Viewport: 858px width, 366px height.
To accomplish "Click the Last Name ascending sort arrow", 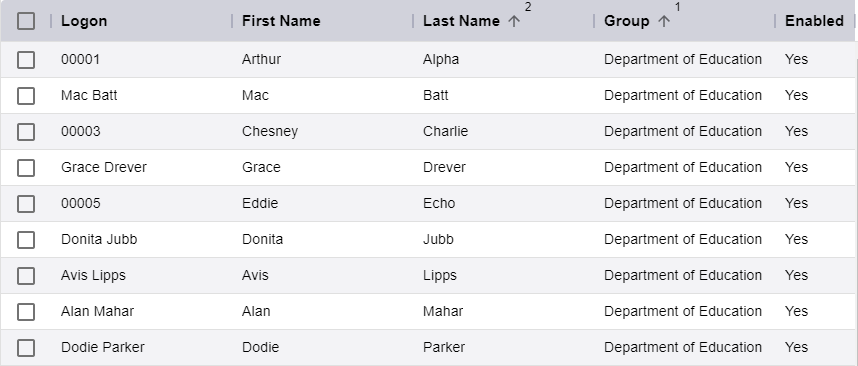I will point(513,21).
